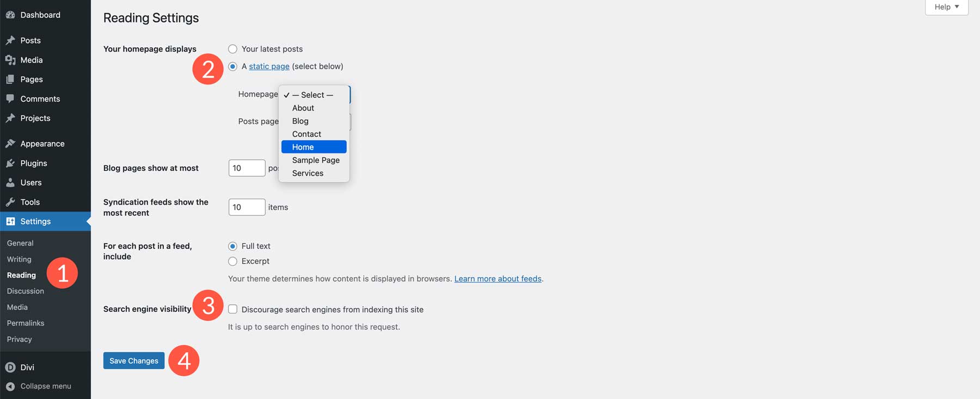Click the Syndication feeds items number field
Viewport: 980px width, 399px height.
tap(247, 207)
